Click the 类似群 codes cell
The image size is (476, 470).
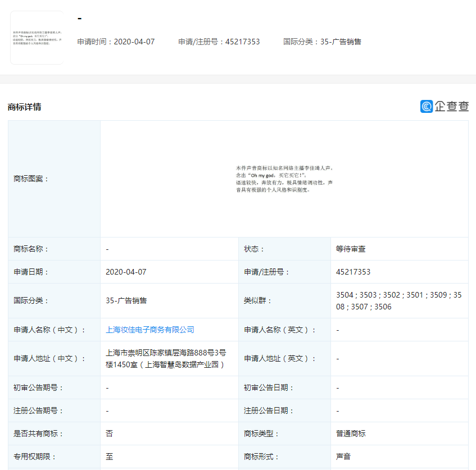click(x=398, y=300)
